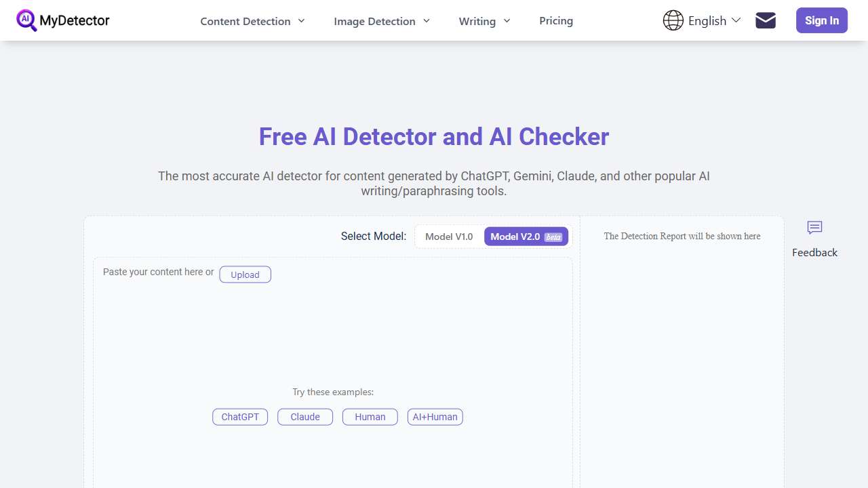This screenshot has width=868, height=488.
Task: Switch to Model V2.0 beta
Action: click(526, 236)
